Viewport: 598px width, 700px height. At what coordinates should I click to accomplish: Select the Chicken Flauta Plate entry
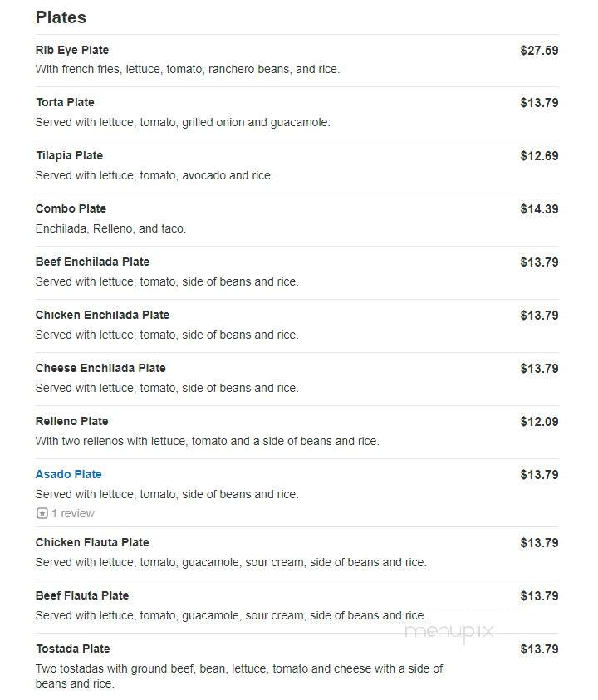(92, 542)
